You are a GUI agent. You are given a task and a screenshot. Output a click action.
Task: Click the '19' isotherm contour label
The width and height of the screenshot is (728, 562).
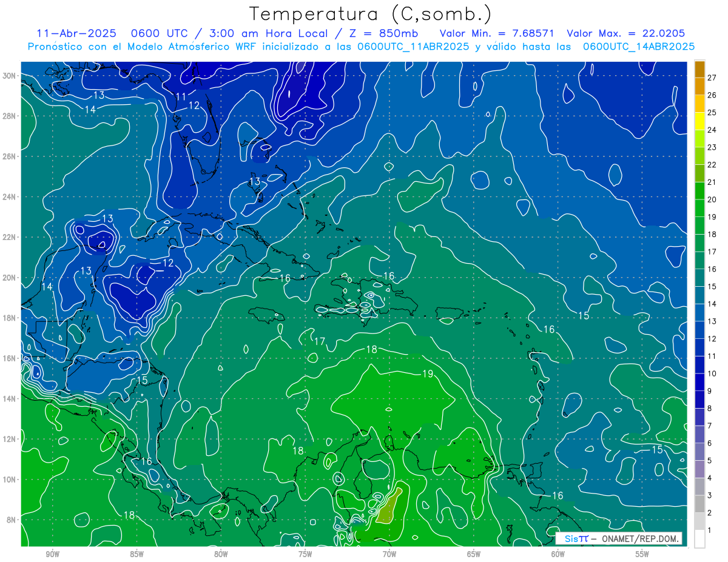pyautogui.click(x=428, y=374)
